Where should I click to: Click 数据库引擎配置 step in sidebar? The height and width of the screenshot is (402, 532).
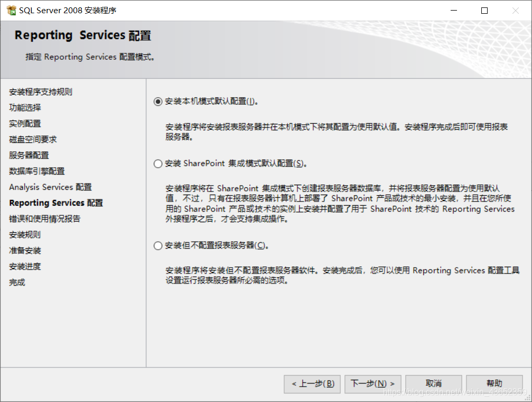37,171
